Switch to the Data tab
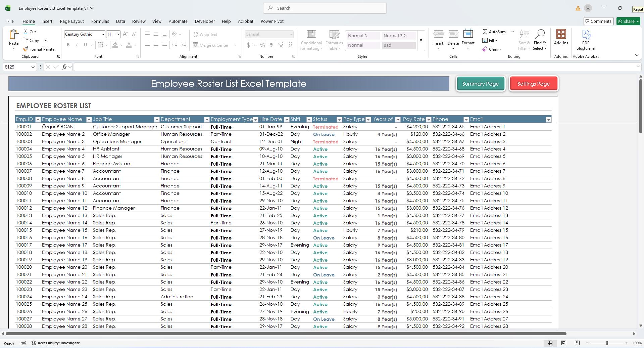Viewport: 644px width, 348px height. (x=120, y=21)
